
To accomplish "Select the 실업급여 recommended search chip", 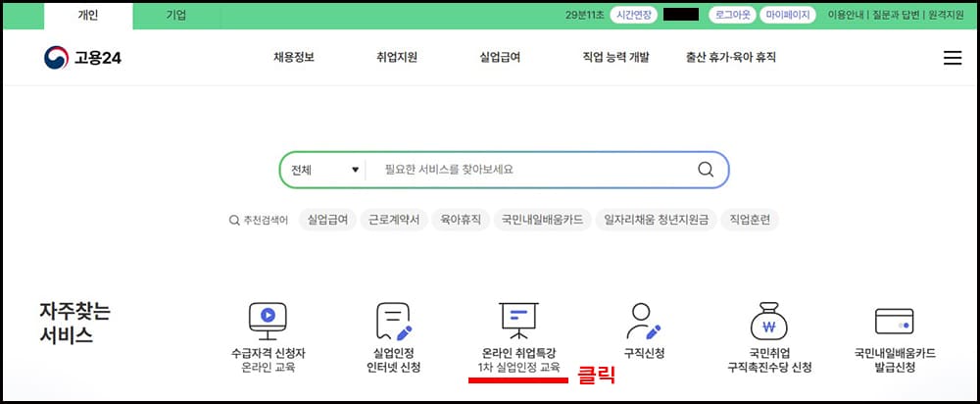I will (x=328, y=220).
